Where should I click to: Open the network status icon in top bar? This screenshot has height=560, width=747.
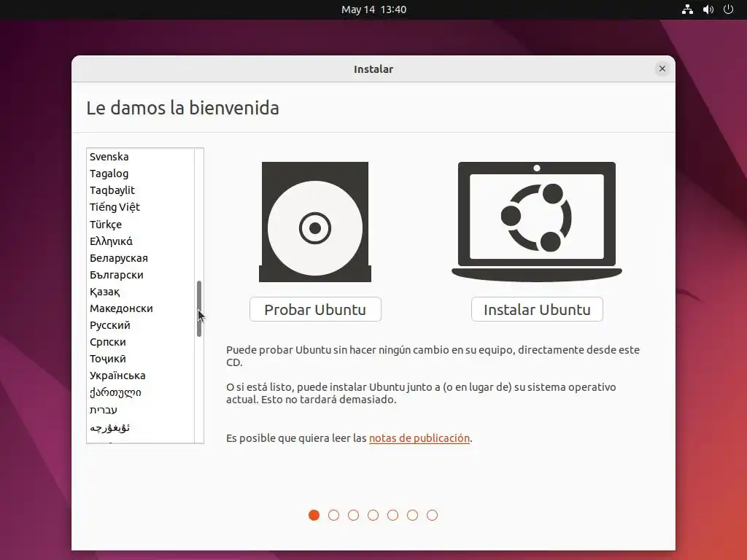[687, 9]
